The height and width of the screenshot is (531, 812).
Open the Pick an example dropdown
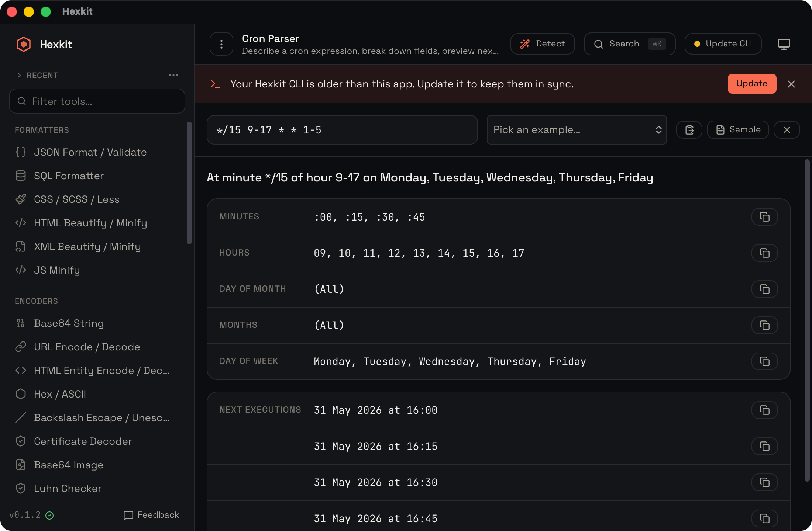click(x=577, y=130)
